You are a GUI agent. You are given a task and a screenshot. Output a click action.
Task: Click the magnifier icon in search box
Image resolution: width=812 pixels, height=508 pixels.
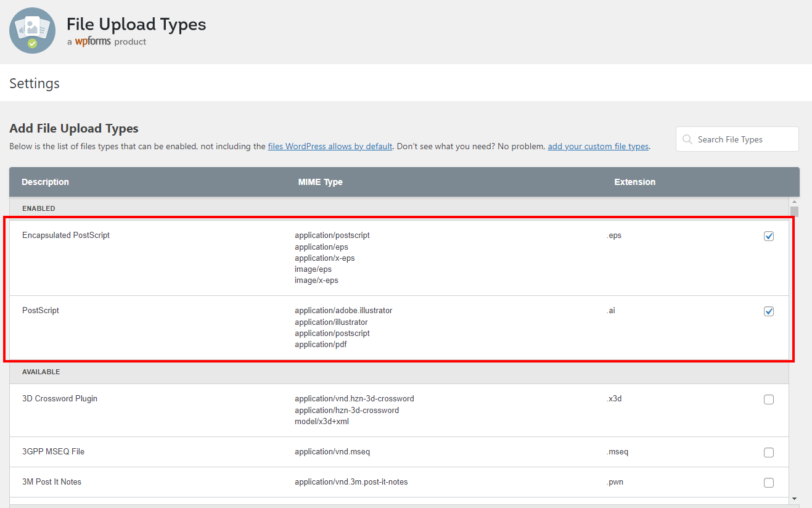coord(687,140)
